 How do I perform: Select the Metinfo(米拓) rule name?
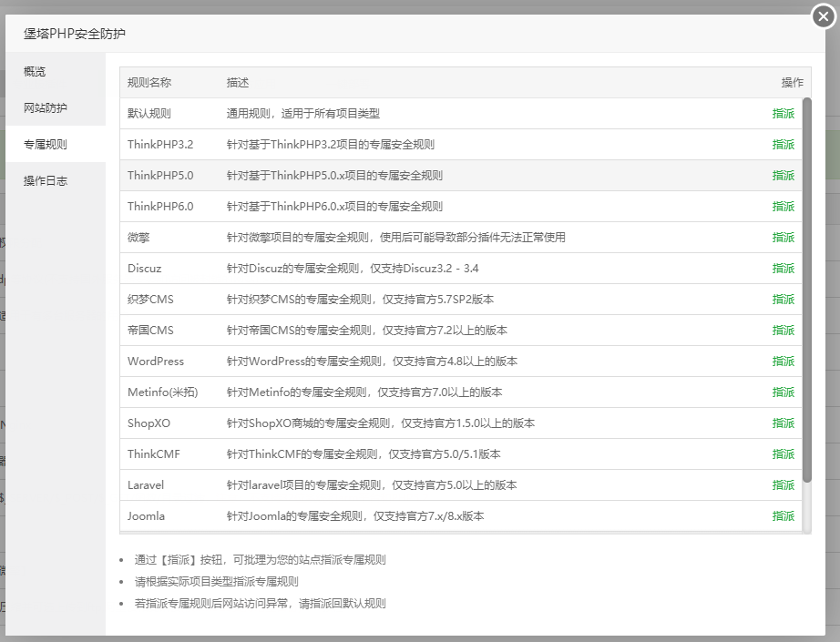pyautogui.click(x=162, y=392)
